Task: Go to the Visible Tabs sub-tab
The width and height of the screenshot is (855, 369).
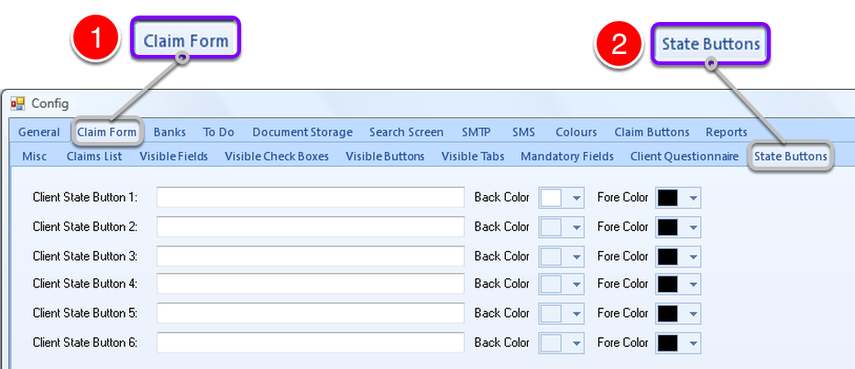Action: click(473, 156)
